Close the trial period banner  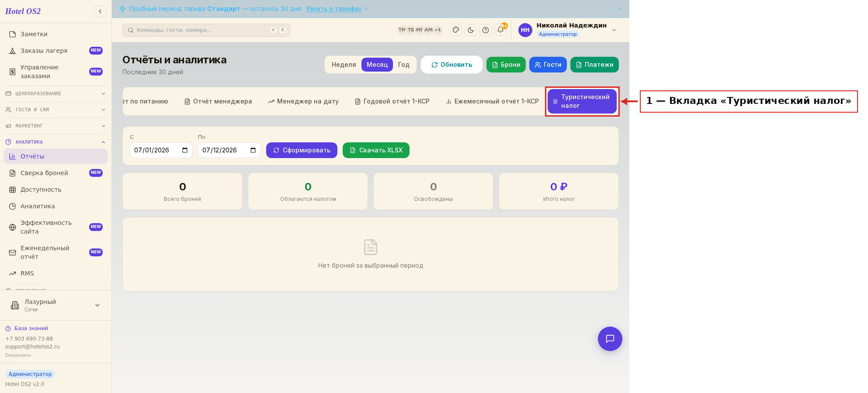(619, 9)
